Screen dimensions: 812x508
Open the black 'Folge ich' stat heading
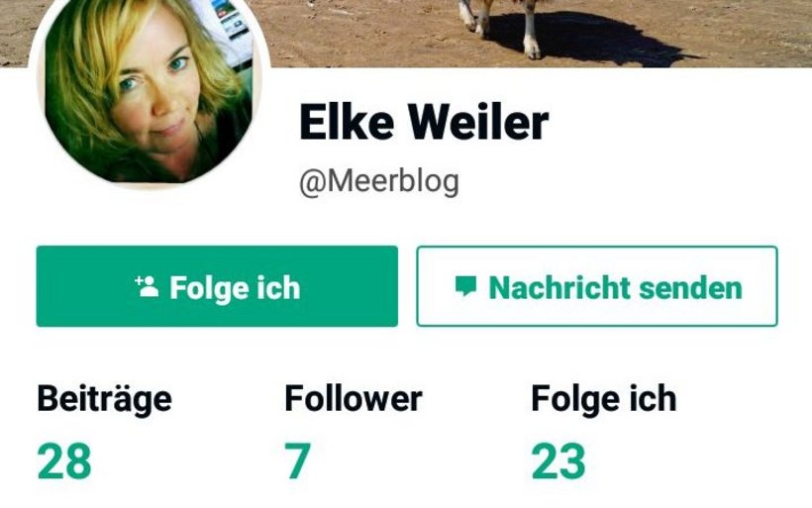[604, 400]
